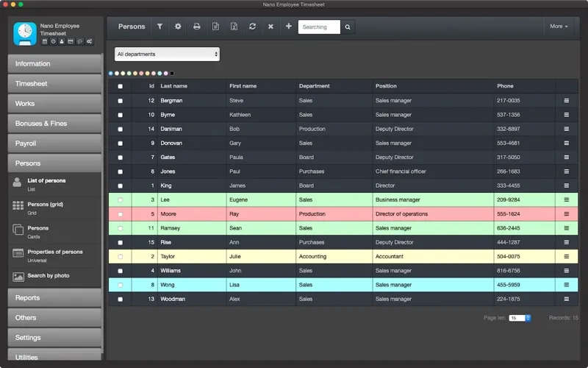The height and width of the screenshot is (368, 588).
Task: Open row menu for King
Action: pyautogui.click(x=566, y=185)
